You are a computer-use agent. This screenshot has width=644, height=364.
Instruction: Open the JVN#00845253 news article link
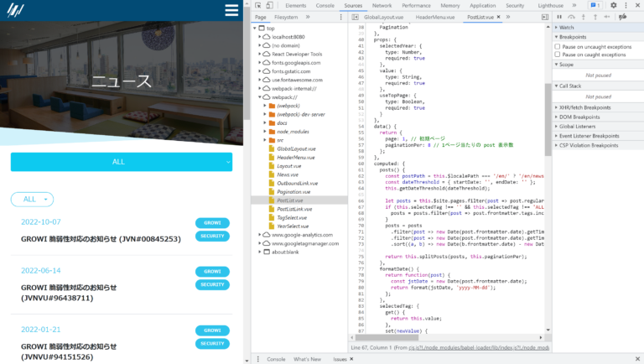tap(101, 239)
